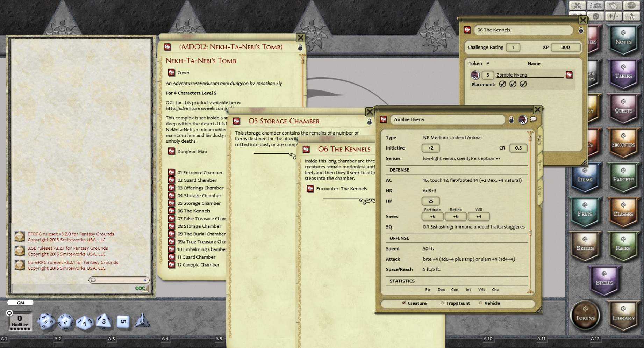
Task: Toggle the lock on the Zombie Hyena sheet
Action: (511, 119)
